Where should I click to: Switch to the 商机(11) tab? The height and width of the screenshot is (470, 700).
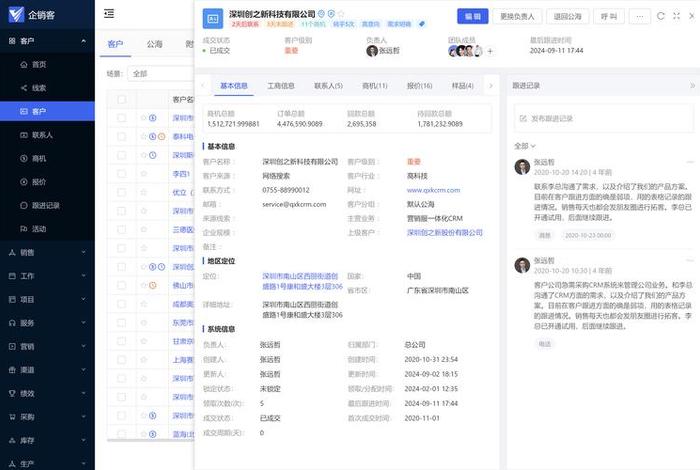point(375,86)
